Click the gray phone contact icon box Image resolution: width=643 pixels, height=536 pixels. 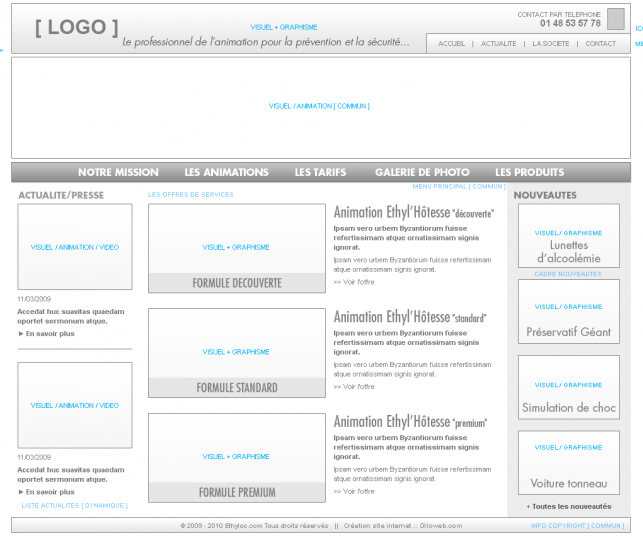(615, 19)
